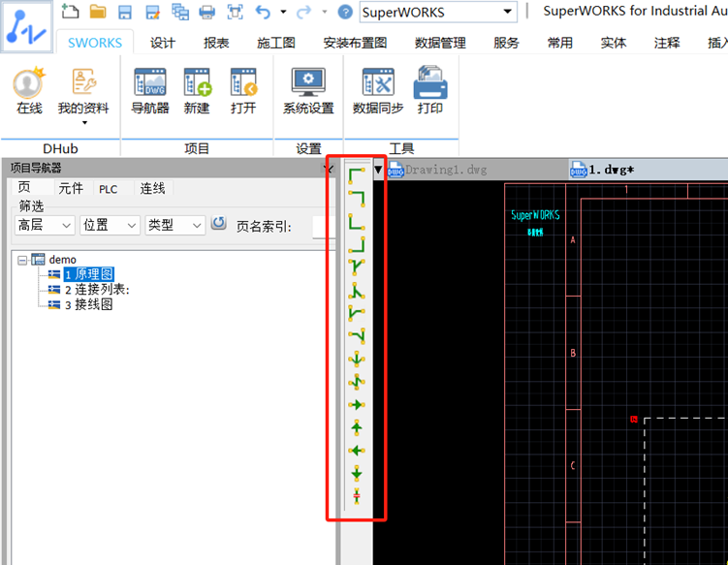Click the redo arrow button
The height and width of the screenshot is (565, 728).
click(304, 12)
